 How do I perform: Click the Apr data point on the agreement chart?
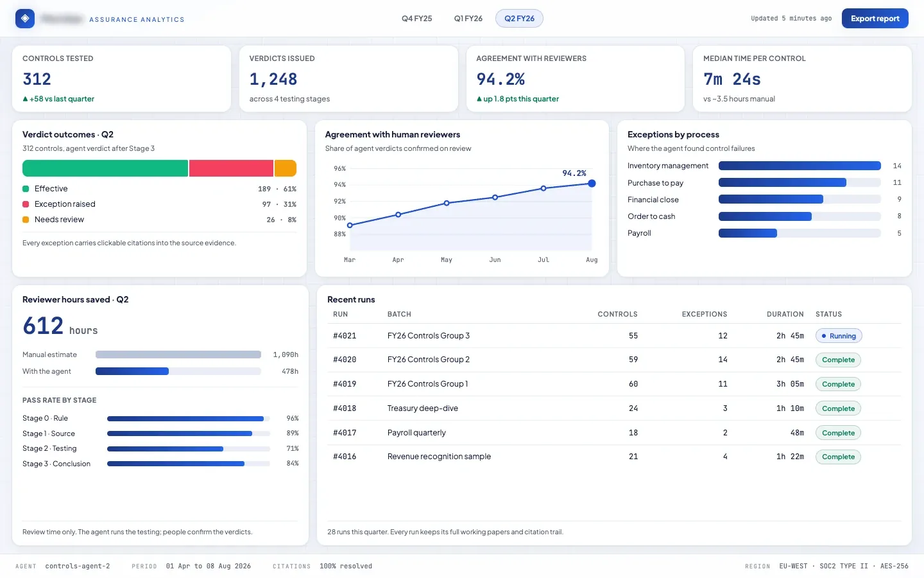click(x=398, y=215)
